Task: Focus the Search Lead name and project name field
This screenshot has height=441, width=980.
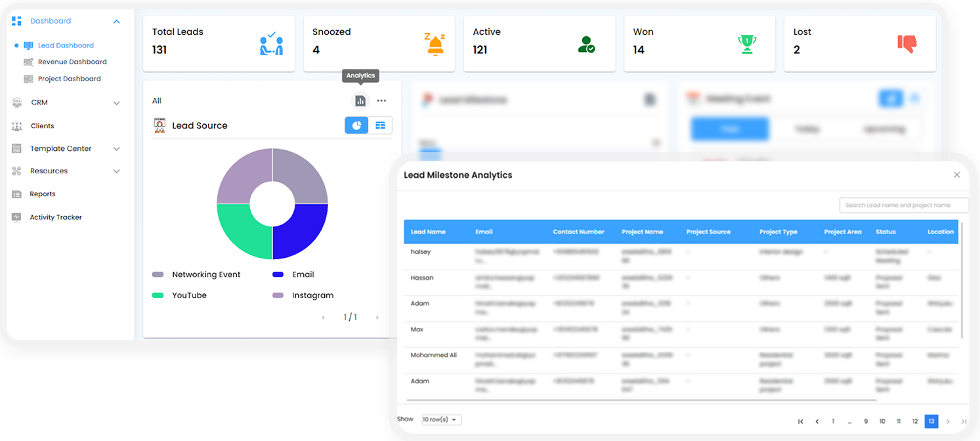Action: [904, 205]
